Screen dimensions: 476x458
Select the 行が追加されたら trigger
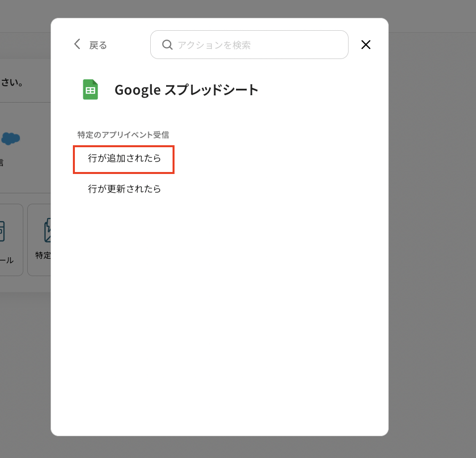[x=124, y=159]
